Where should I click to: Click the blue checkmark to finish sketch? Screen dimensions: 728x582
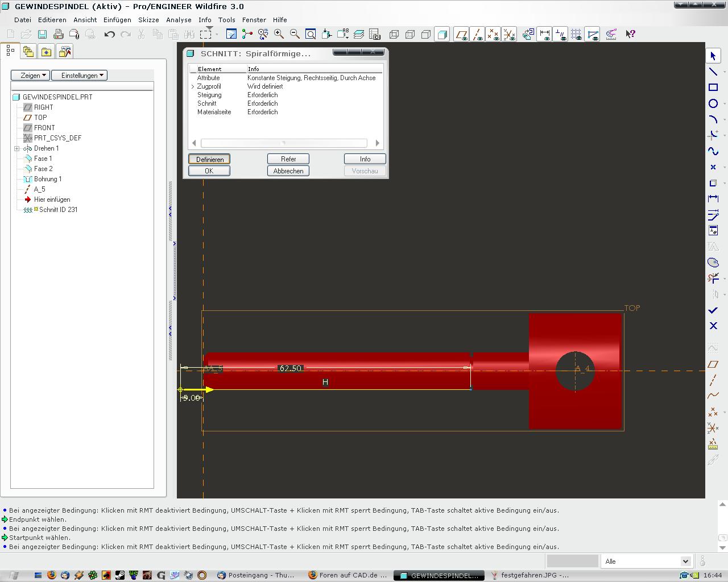(x=713, y=310)
